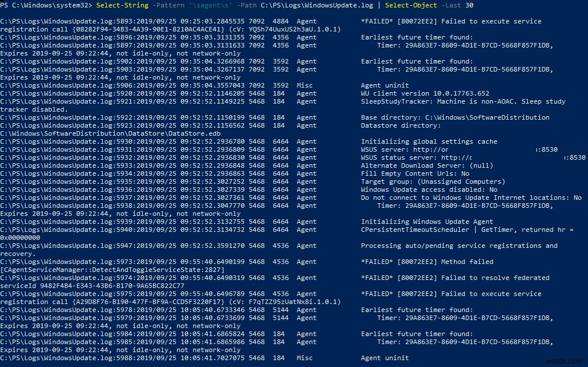
Task: Click 'Initializing global settings cache' message
Action: pos(429,141)
